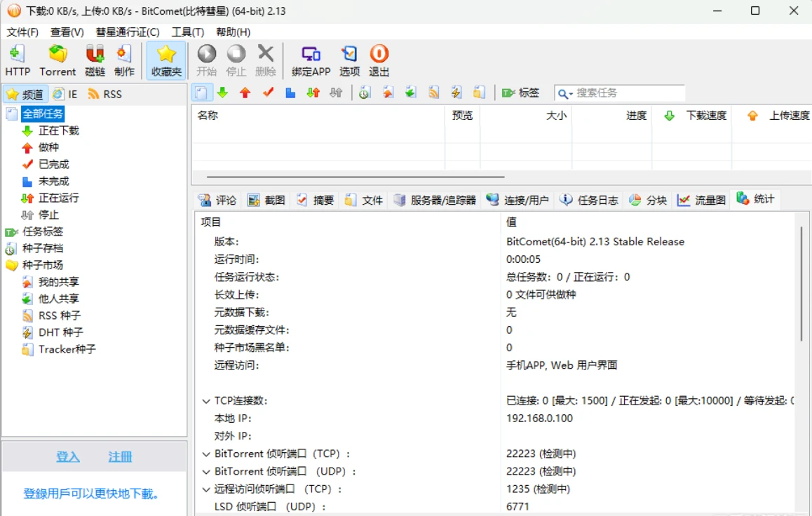Click the my-shares icon in the filter toolbar
Image resolution: width=812 pixels, height=516 pixels.
pyautogui.click(x=388, y=93)
